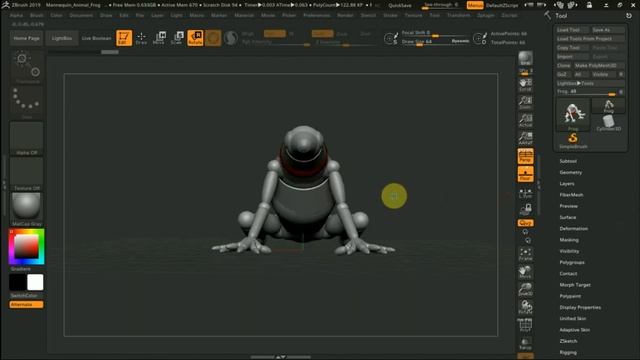
Task: Select the black secondary color swatch
Action: tap(18, 282)
